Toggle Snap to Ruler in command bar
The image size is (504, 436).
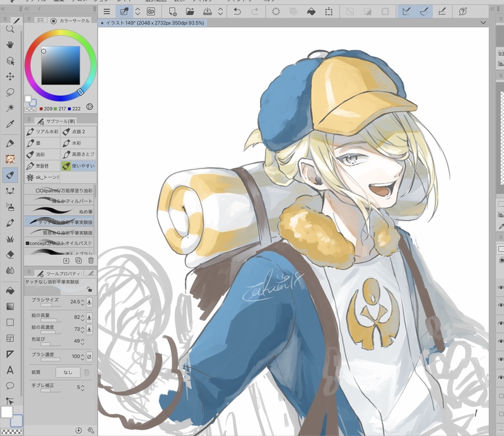[406, 12]
